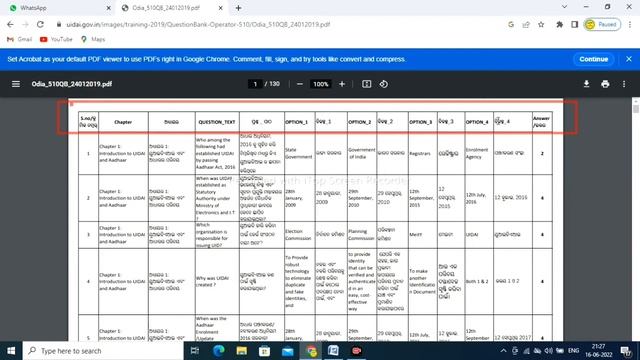This screenshot has height=360, width=640.
Task: Open the Gmail bookmark
Action: click(19, 39)
